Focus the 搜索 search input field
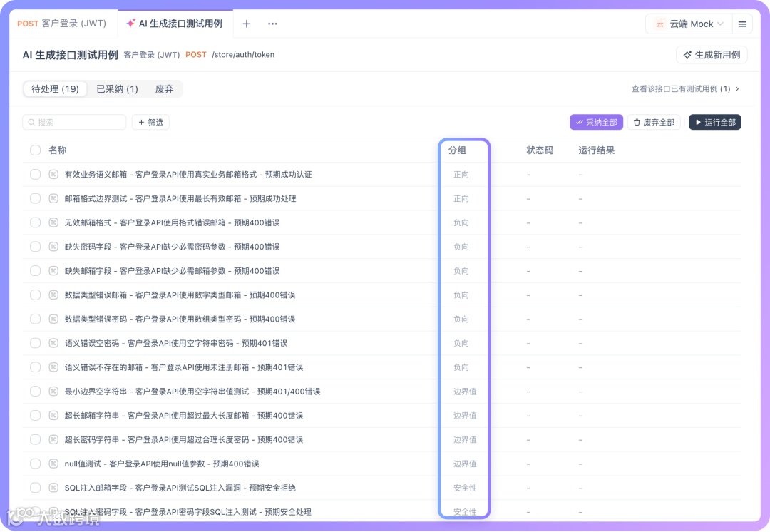Screen dimensions: 770x532 coord(74,123)
